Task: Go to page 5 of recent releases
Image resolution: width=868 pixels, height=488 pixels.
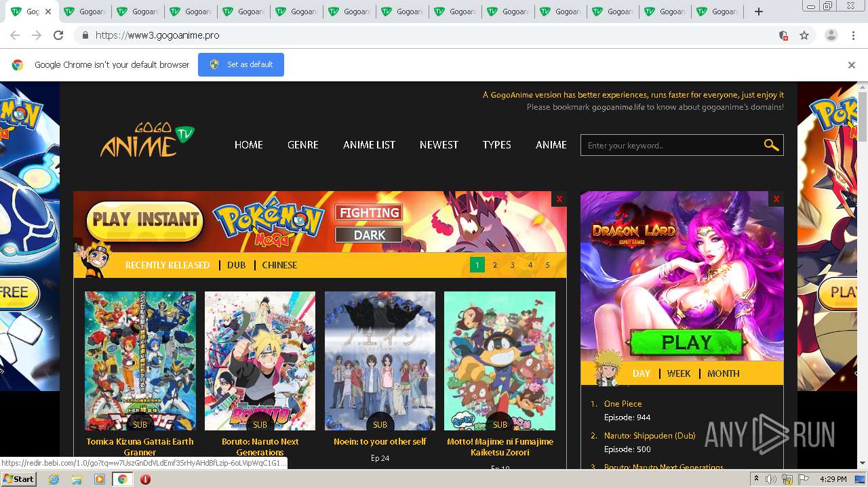Action: (548, 265)
